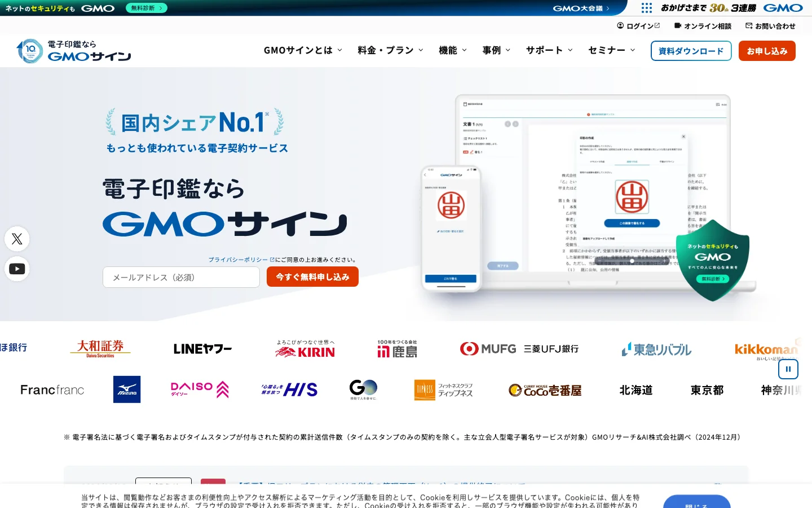Image resolution: width=812 pixels, height=508 pixels.
Task: Click the green GMO security shield badge
Action: coord(713,260)
